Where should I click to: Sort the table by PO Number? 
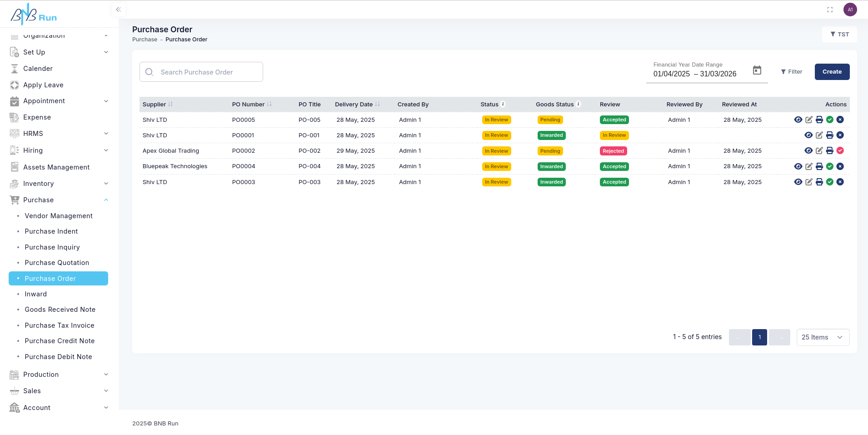pyautogui.click(x=269, y=104)
